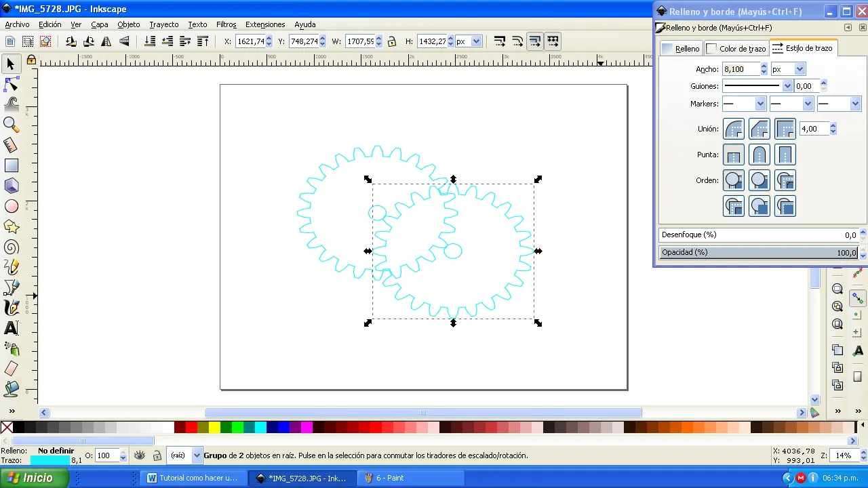
Task: Click Select All objects icon
Action: (x=10, y=41)
